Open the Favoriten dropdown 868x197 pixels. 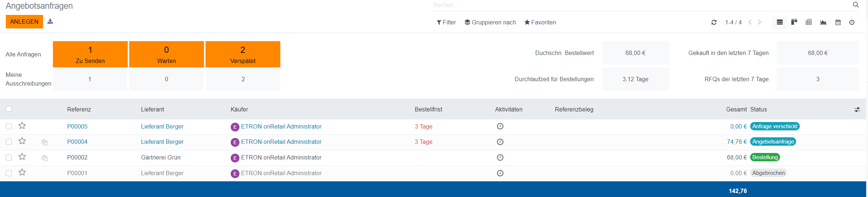pyautogui.click(x=540, y=22)
